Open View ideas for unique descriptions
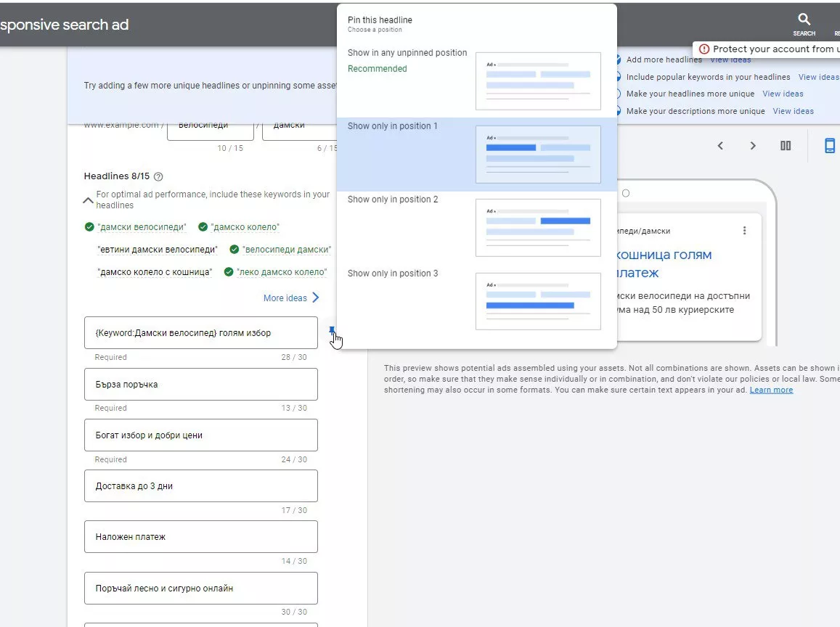Screen dimensions: 840x627 click(793, 111)
